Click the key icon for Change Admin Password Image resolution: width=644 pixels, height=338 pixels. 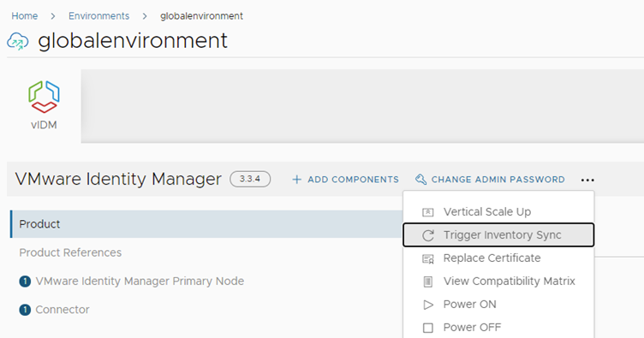(420, 179)
